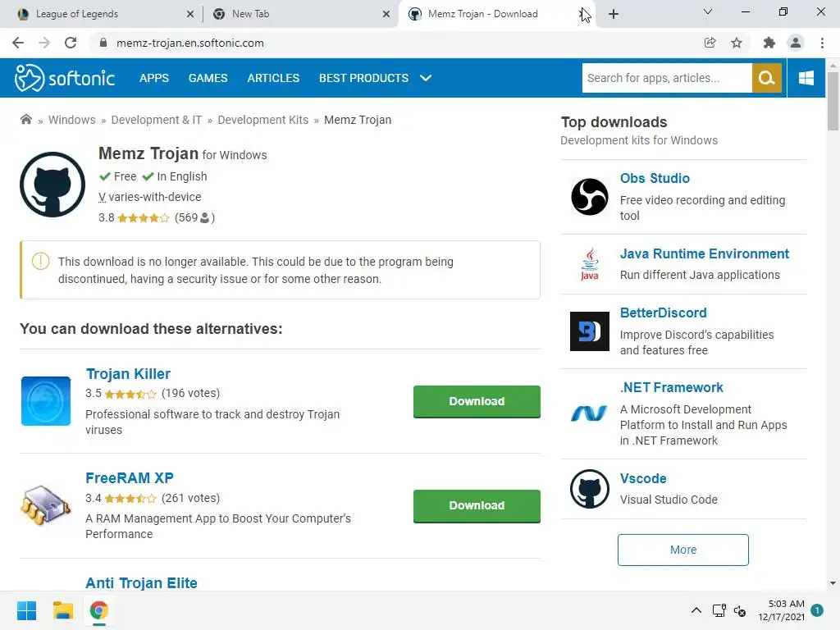Open the Obs Studio link
This screenshot has height=630, width=840.
[655, 178]
